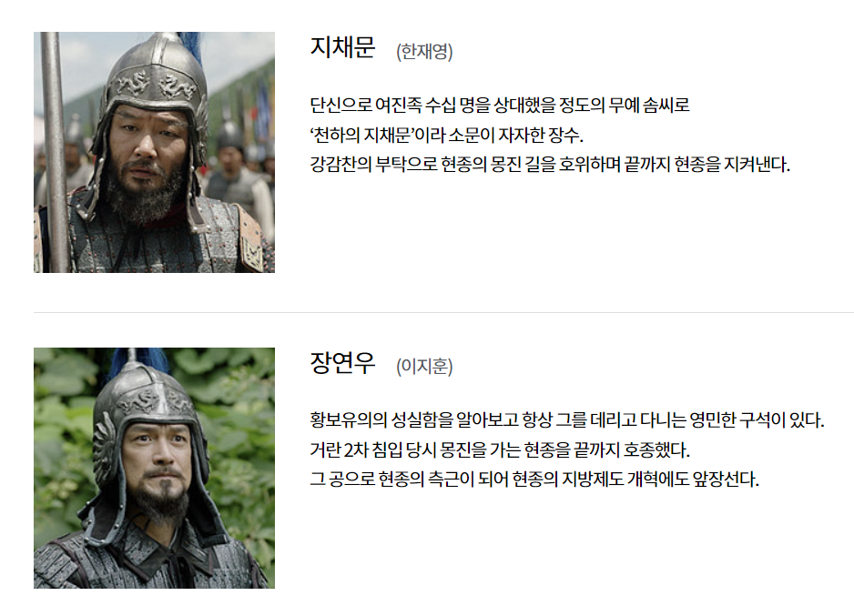
Task: Click the 지채문 character name heading
Action: click(342, 46)
